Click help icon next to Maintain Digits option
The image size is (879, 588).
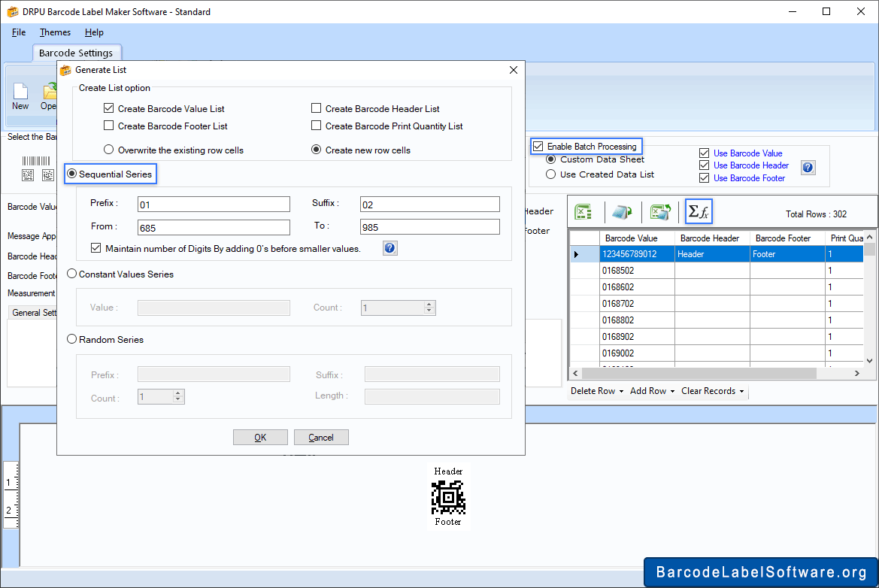[x=390, y=248]
